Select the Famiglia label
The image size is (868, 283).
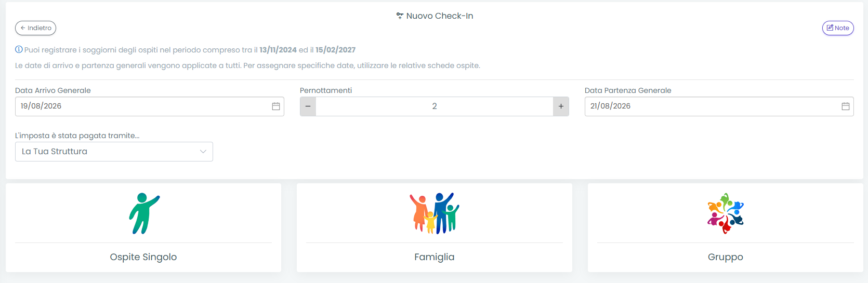click(x=435, y=257)
